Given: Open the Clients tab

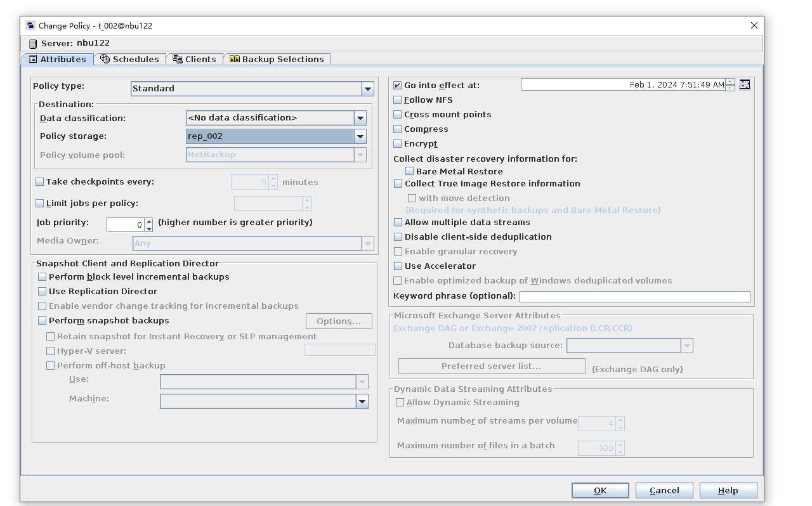Looking at the screenshot, I should pyautogui.click(x=195, y=59).
